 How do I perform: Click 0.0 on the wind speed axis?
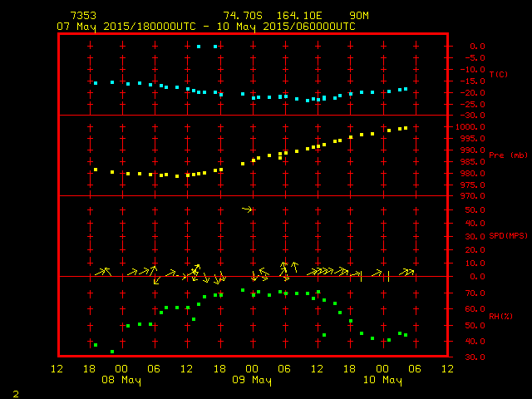tap(477, 277)
